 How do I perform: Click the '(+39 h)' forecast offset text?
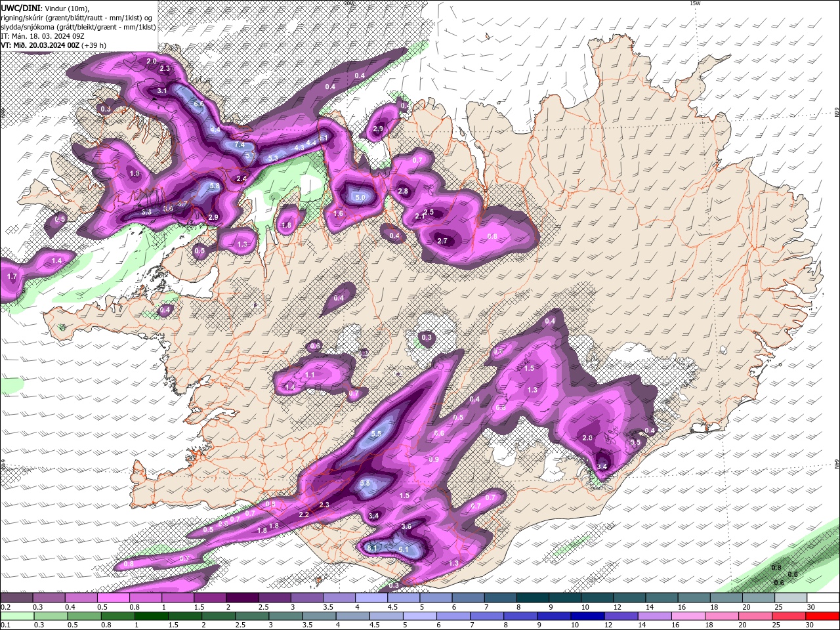94,45
